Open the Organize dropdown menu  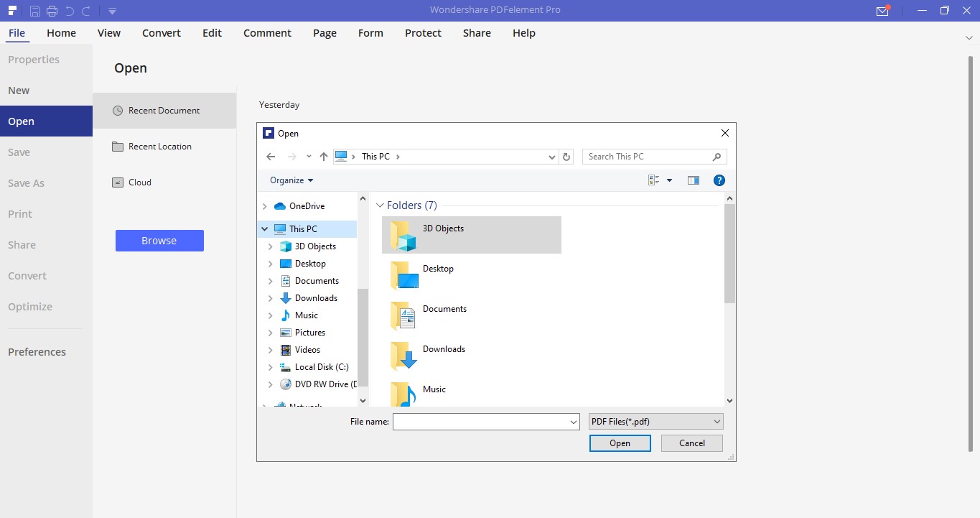pos(291,180)
